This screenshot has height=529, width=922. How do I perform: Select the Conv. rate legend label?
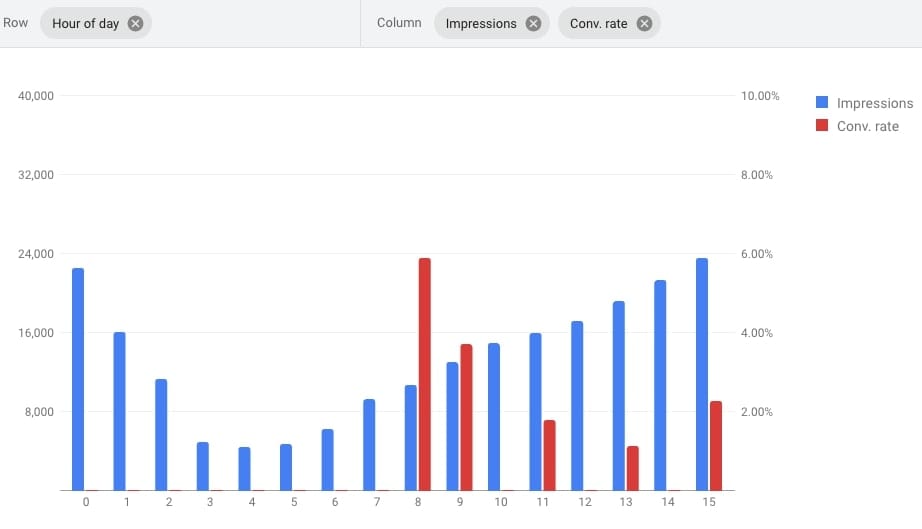(x=868, y=126)
